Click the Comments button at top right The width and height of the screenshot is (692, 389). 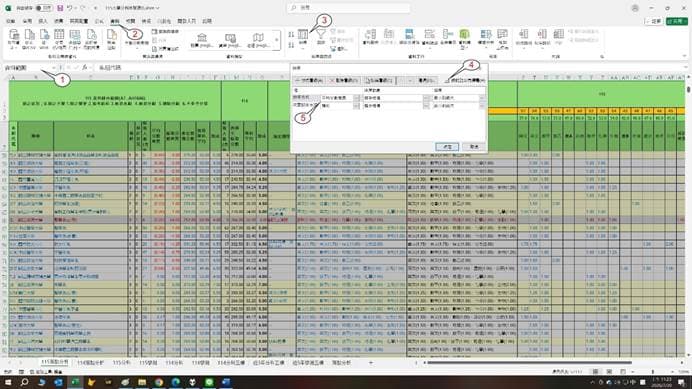point(654,21)
